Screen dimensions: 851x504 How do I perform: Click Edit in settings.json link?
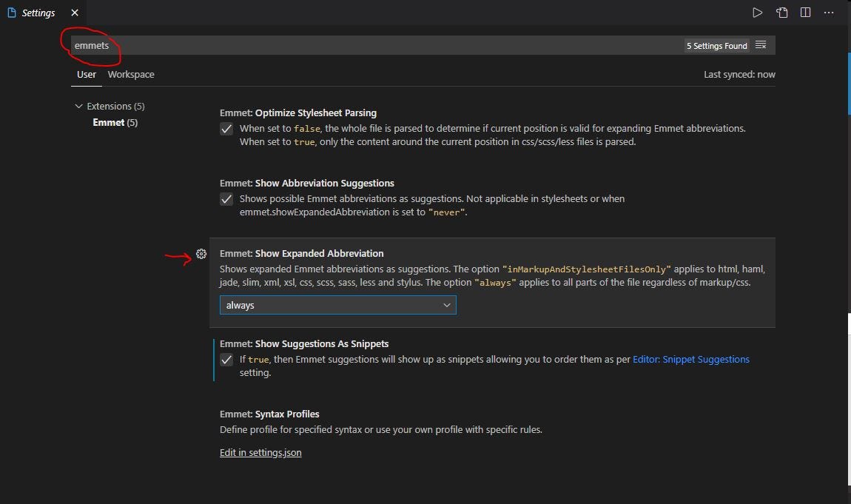[260, 452]
